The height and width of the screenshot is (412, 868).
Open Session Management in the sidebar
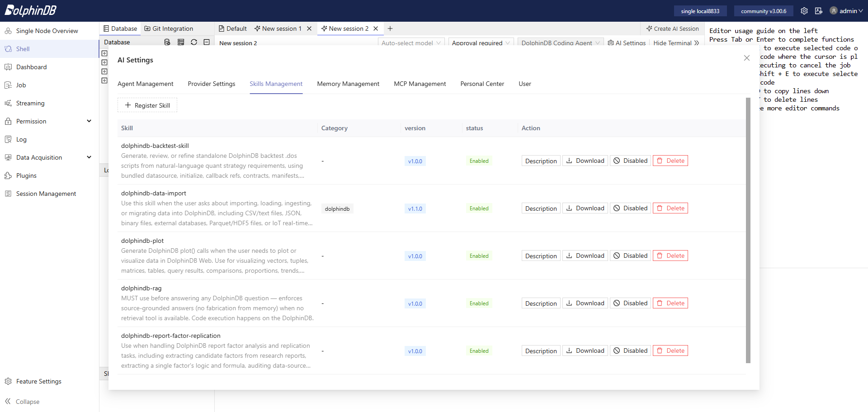[x=49, y=194]
